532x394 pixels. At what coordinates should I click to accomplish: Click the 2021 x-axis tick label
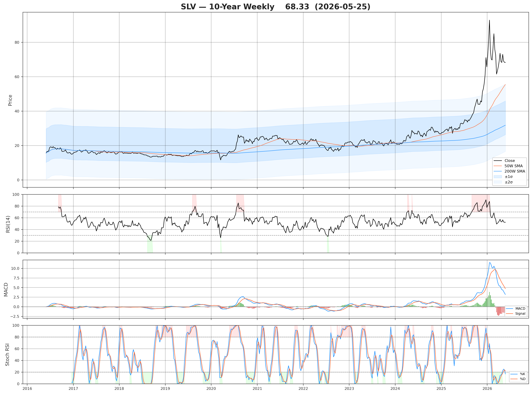tap(257, 389)
